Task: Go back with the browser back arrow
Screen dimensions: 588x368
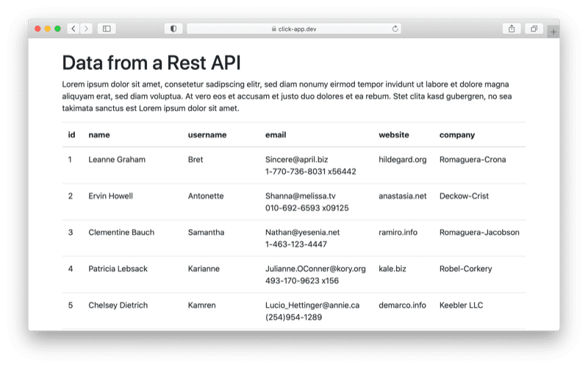Action: 73,29
